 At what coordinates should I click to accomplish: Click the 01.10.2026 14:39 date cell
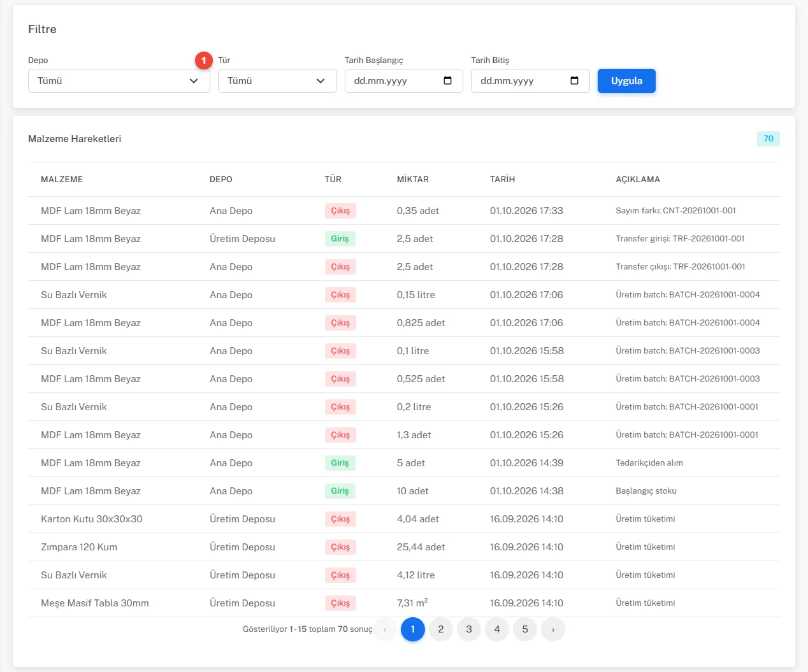tap(526, 463)
